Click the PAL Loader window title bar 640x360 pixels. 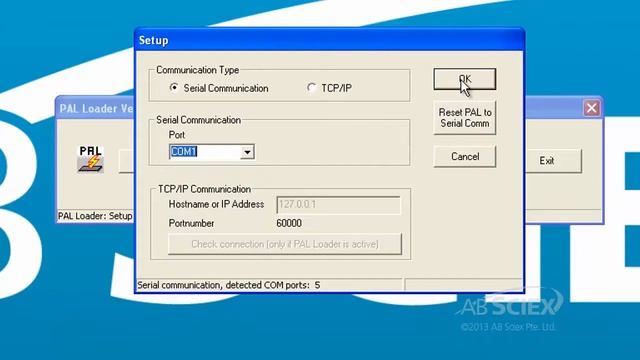95,108
